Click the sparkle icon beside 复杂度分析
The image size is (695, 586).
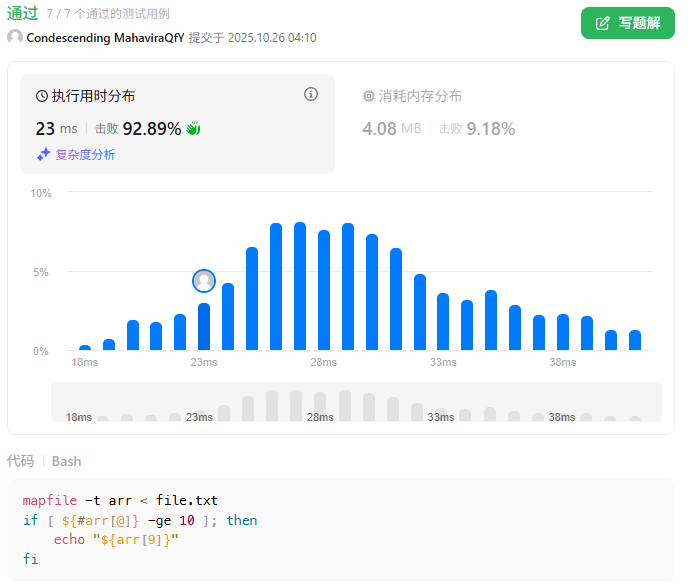tap(43, 154)
